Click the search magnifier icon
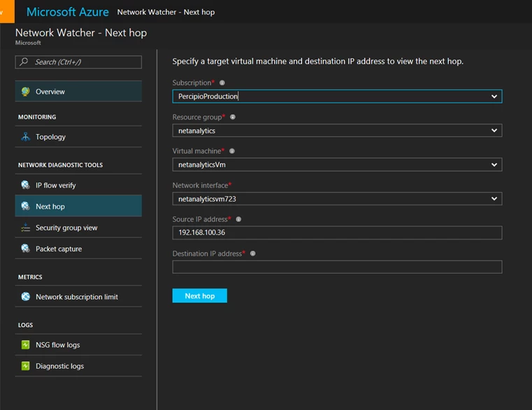This screenshot has height=410, width=532. (x=24, y=61)
